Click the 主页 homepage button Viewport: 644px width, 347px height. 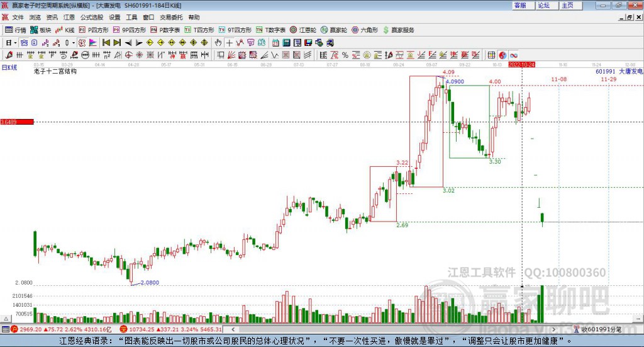(x=571, y=5)
